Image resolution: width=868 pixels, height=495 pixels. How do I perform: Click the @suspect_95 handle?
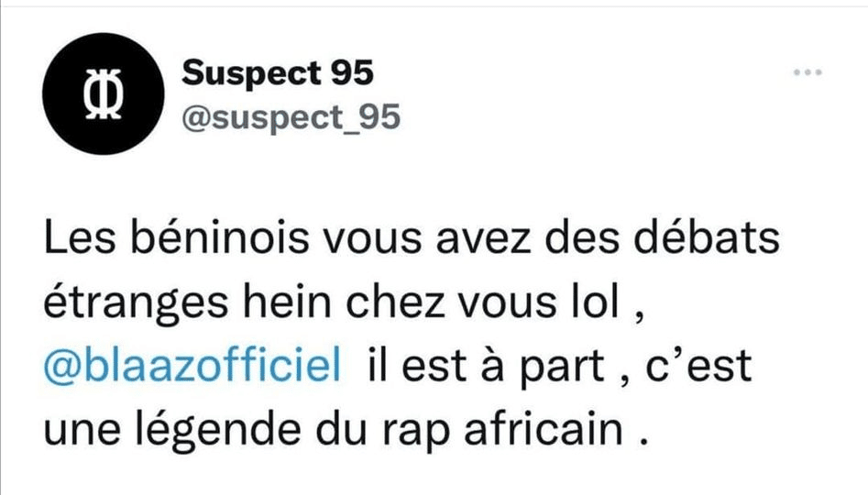[291, 119]
